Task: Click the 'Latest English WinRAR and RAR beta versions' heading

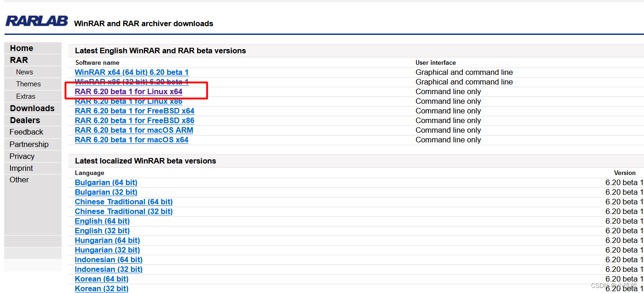Action: tap(160, 51)
